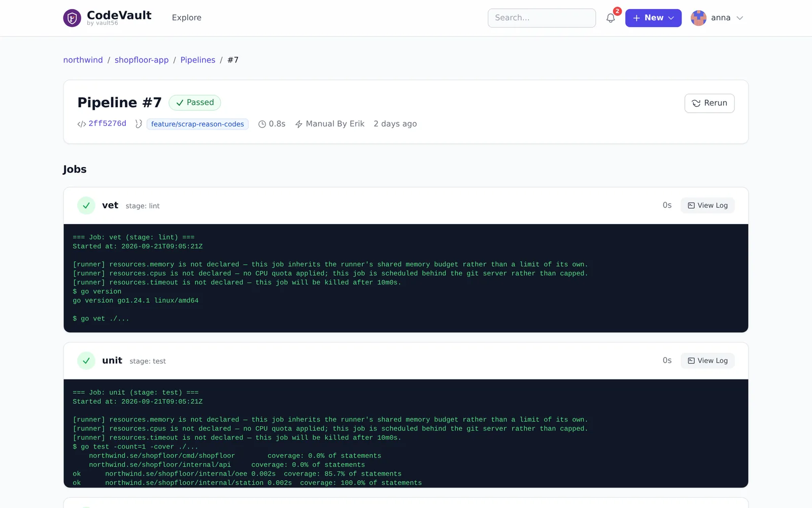Open the notifications bell
Screen dimensions: 812x508
click(611, 18)
